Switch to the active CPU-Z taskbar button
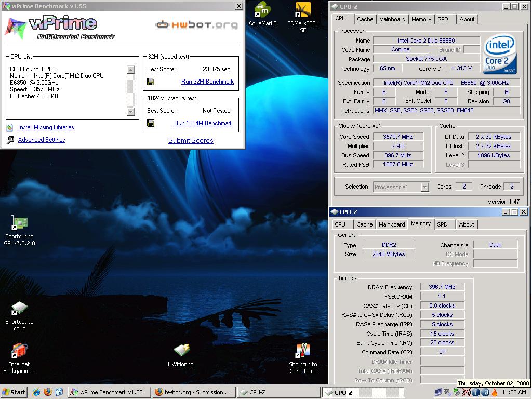Image resolution: width=532 pixels, height=399 pixels. (363, 393)
